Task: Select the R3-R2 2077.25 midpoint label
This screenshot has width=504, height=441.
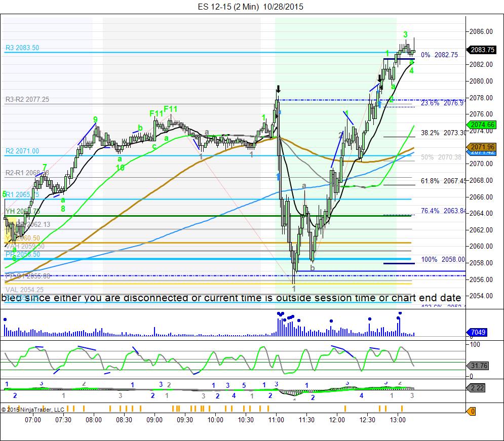Action: point(27,100)
